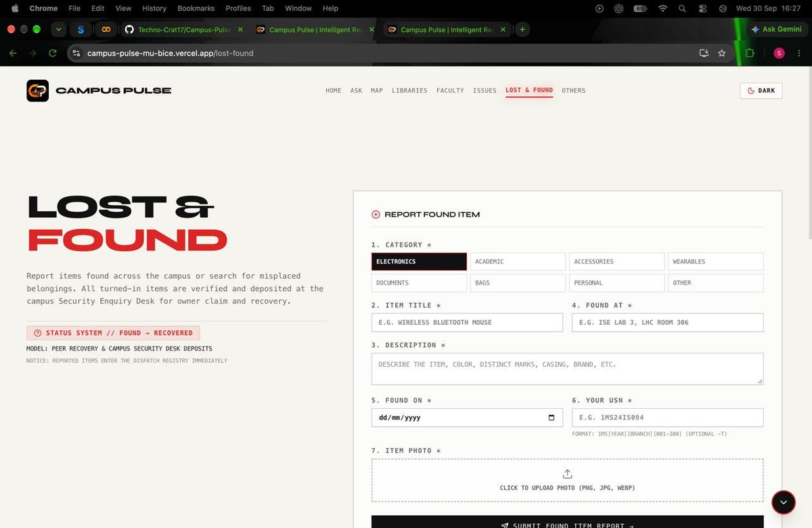Go to the Issues nav page
Screen dimensions: 812x528
(x=484, y=91)
